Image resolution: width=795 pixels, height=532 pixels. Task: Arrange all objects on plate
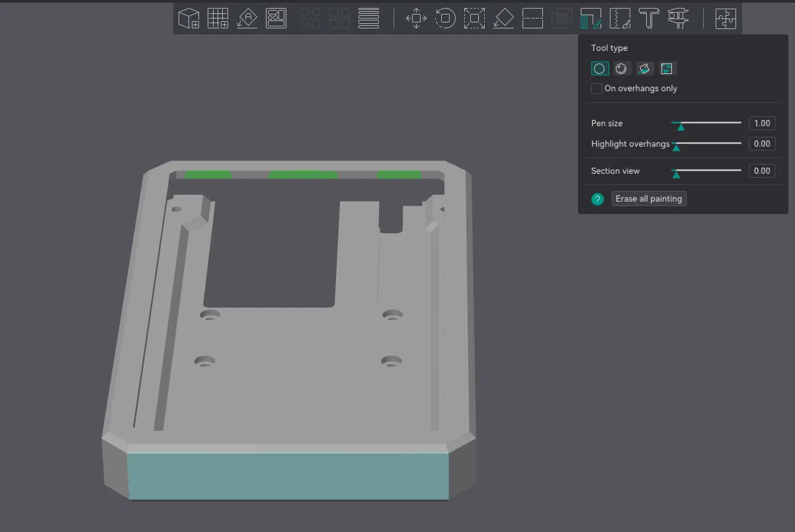(x=276, y=18)
